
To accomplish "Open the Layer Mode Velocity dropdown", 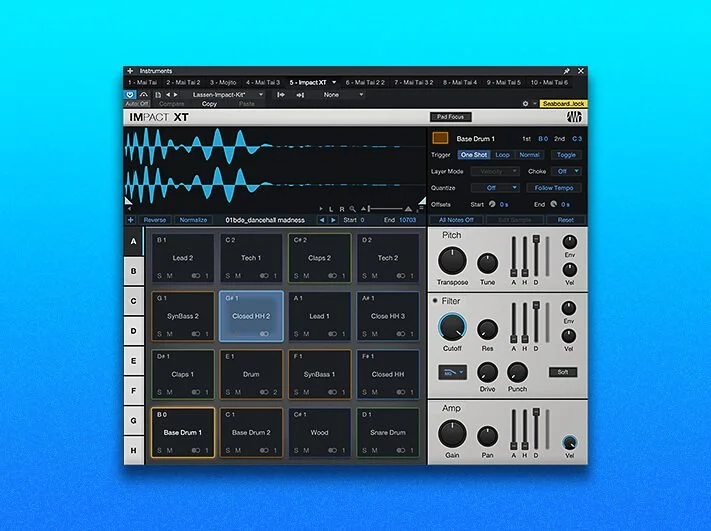I will (495, 171).
